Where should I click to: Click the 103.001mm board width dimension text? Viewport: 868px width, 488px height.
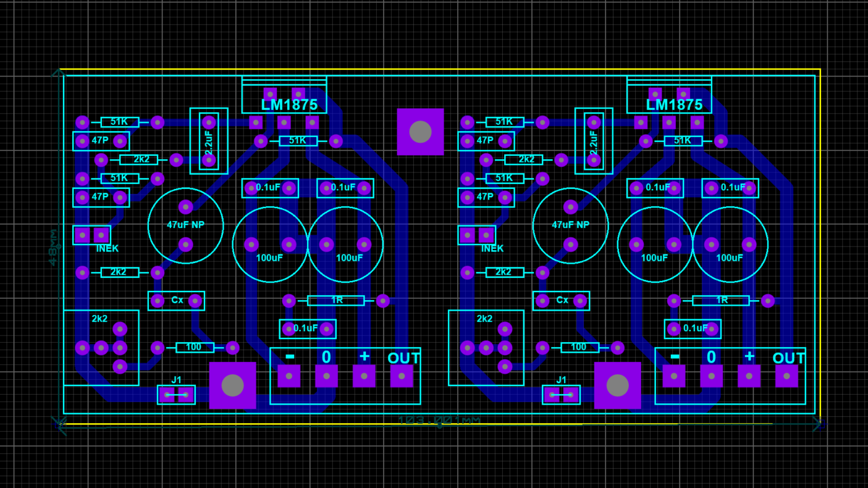[439, 420]
